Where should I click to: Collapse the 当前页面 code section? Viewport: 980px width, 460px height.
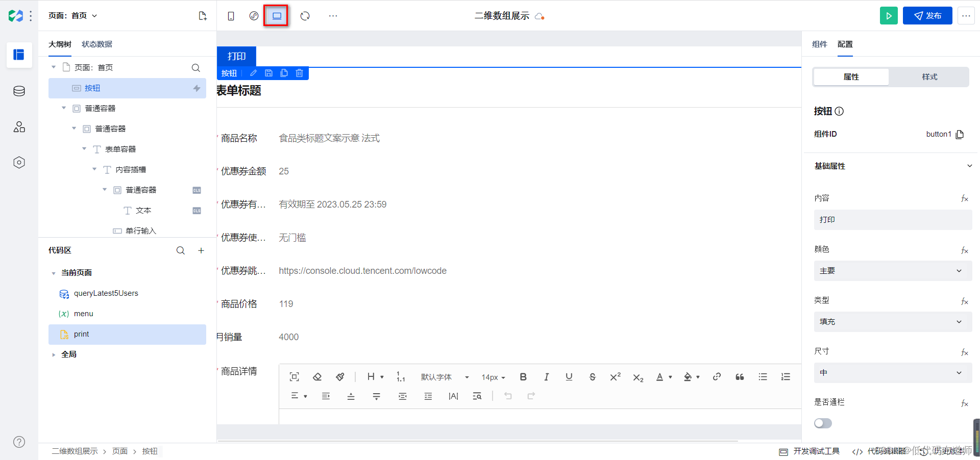54,273
